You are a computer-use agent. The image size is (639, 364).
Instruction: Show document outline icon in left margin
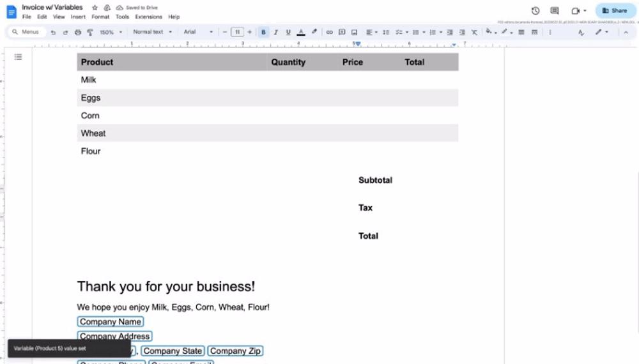tap(19, 57)
